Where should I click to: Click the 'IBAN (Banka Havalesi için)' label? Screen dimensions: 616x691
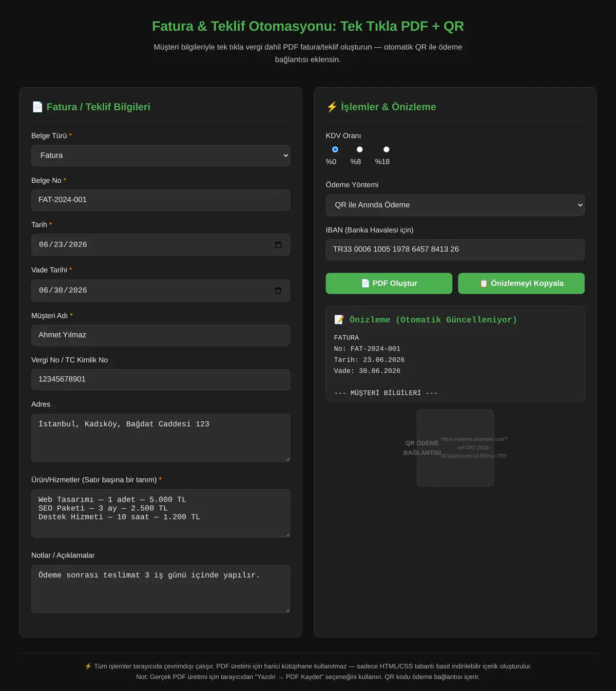point(370,230)
